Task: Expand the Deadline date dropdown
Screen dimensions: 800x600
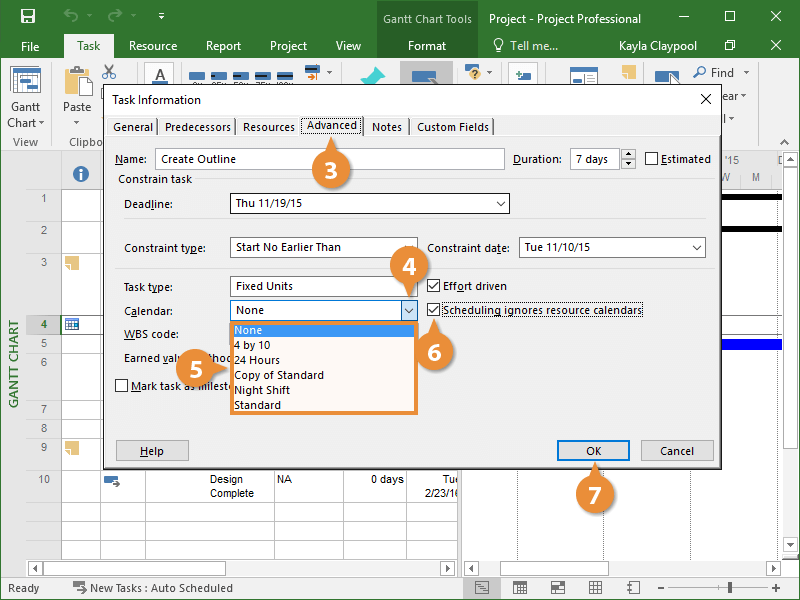Action: click(x=500, y=203)
